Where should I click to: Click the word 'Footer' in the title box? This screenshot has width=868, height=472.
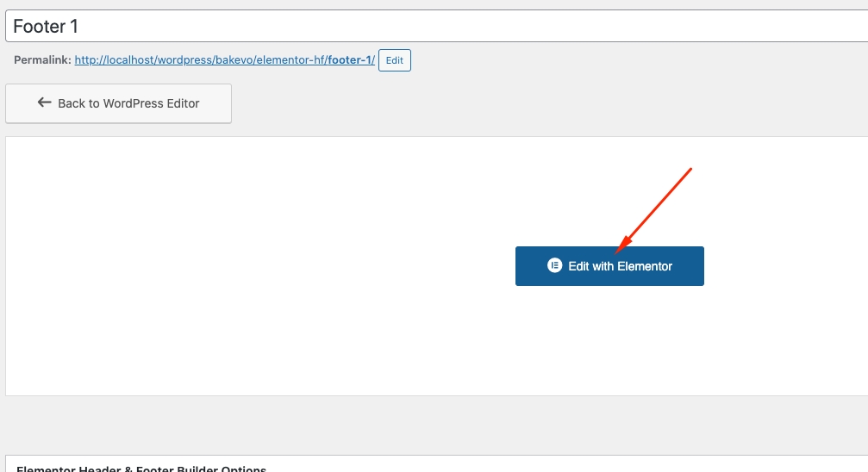tap(39, 26)
